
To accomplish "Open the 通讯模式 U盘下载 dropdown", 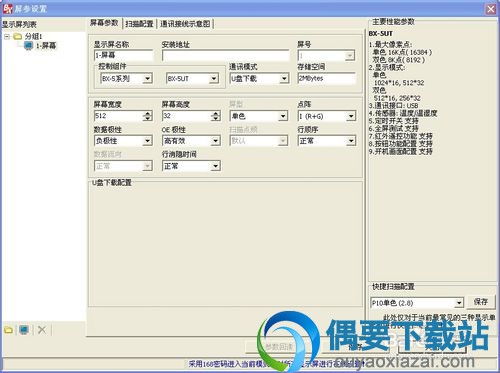I will pyautogui.click(x=284, y=79).
